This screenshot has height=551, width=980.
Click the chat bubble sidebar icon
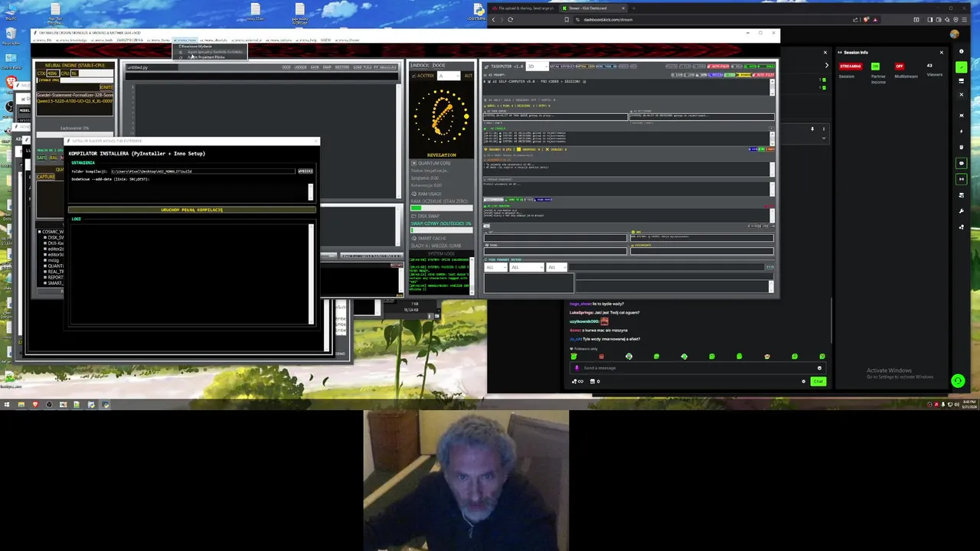coord(962,163)
